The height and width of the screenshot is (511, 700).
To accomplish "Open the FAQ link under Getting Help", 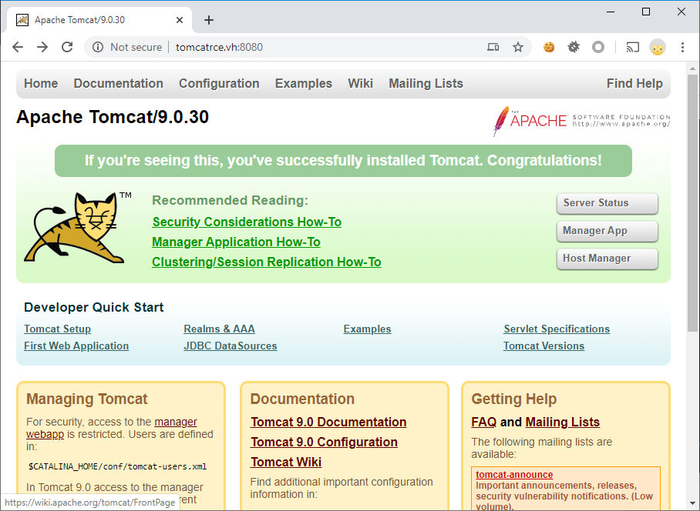I will [x=484, y=422].
